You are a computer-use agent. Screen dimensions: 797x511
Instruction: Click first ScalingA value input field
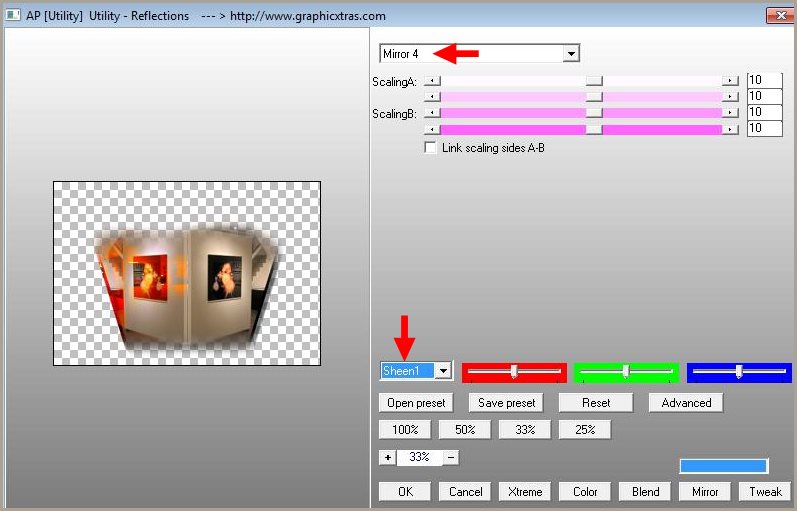(764, 81)
